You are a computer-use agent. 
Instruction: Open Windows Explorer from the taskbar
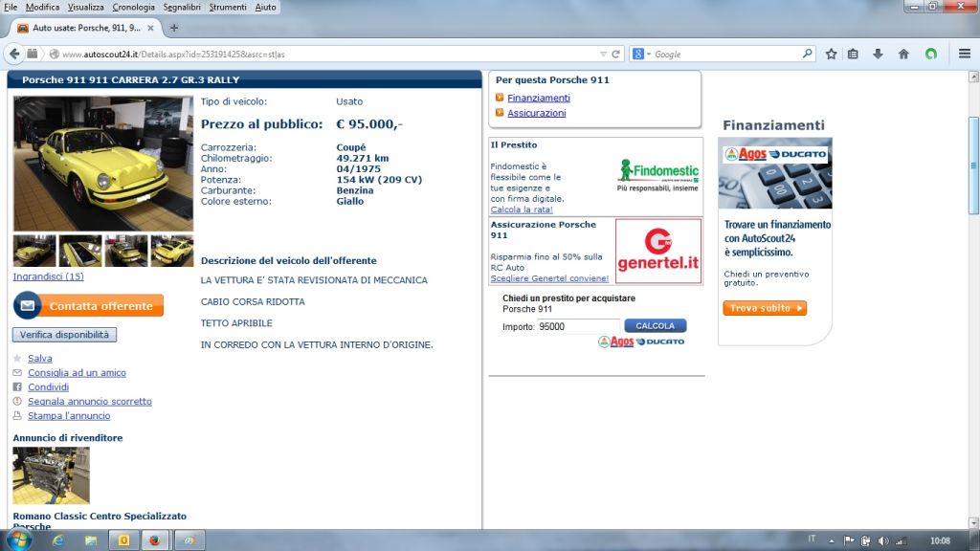[x=91, y=541]
